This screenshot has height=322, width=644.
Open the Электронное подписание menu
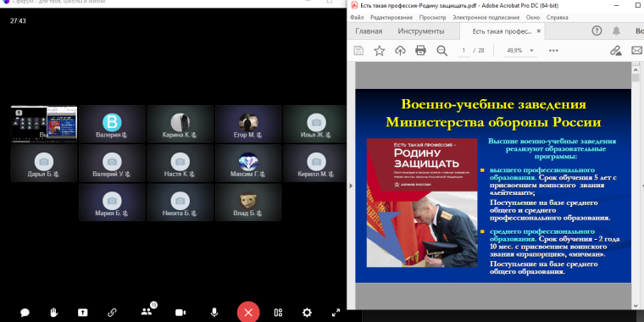coord(486,18)
